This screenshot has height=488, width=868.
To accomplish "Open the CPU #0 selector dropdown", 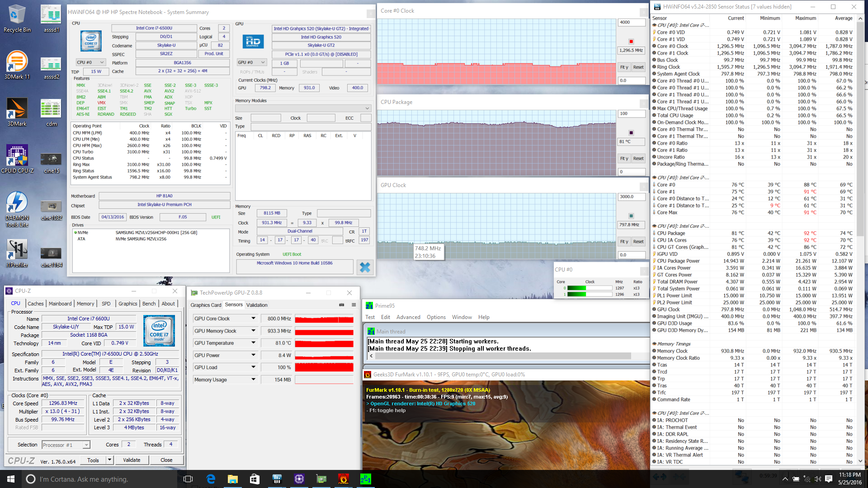I will tap(90, 62).
